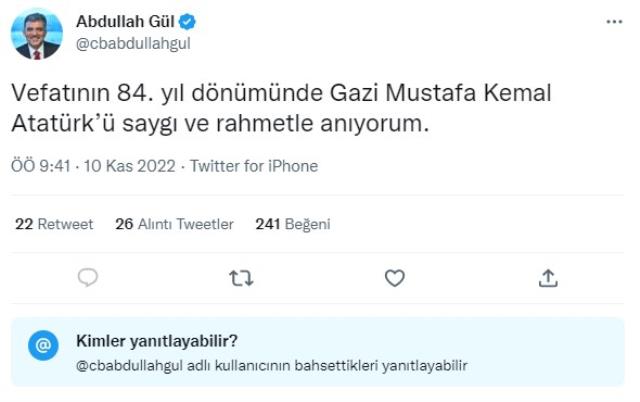Show the 26 Alıntı Tweetler list

pyautogui.click(x=174, y=224)
